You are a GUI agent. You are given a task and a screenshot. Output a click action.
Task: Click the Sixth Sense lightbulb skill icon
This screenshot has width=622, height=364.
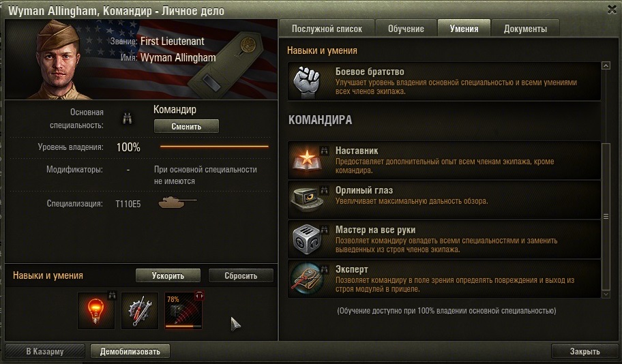point(96,311)
